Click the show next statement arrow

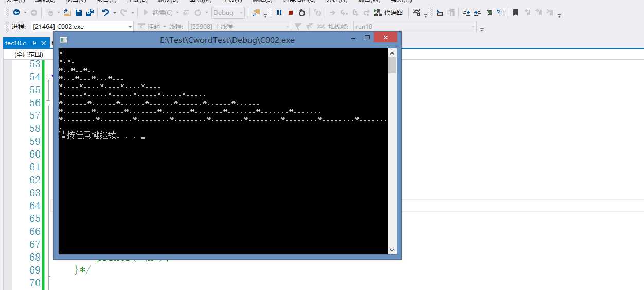pyautogui.click(x=332, y=12)
